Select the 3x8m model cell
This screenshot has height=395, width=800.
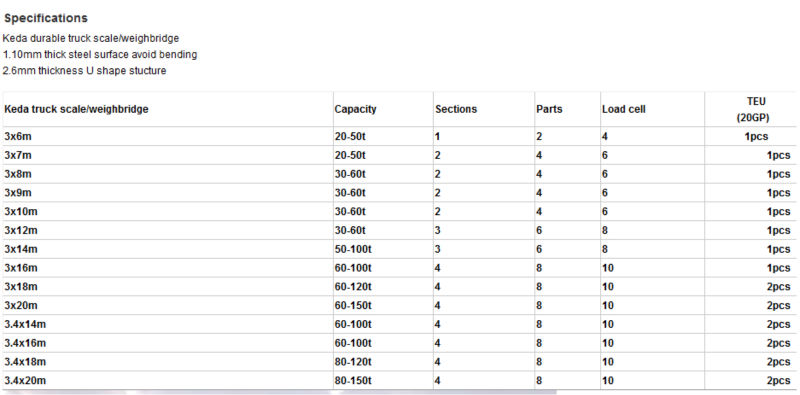coord(18,174)
